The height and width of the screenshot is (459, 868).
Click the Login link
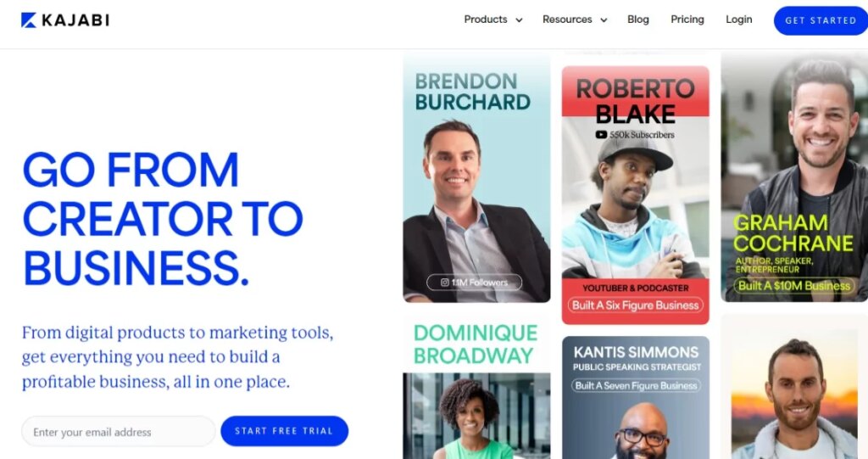[x=739, y=20]
